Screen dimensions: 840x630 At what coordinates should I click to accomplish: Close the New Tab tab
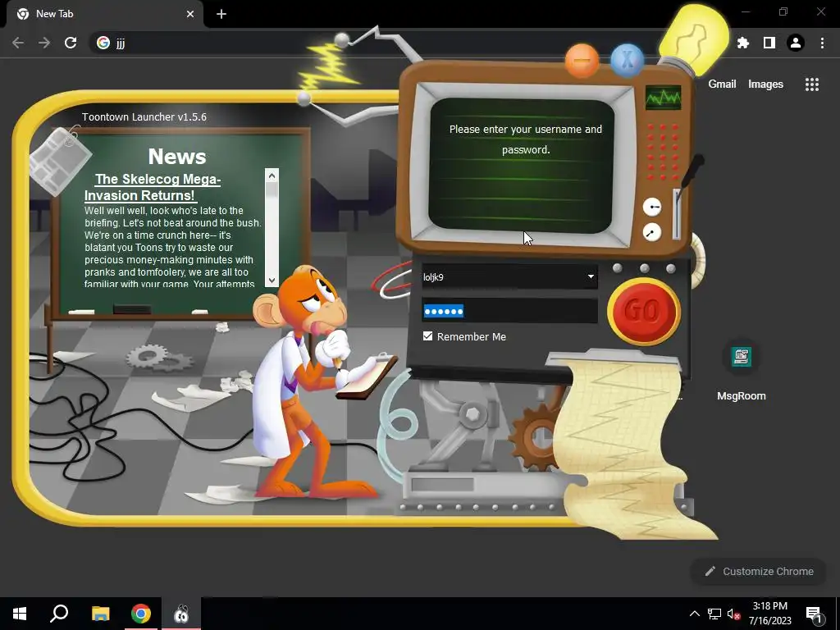[190, 14]
